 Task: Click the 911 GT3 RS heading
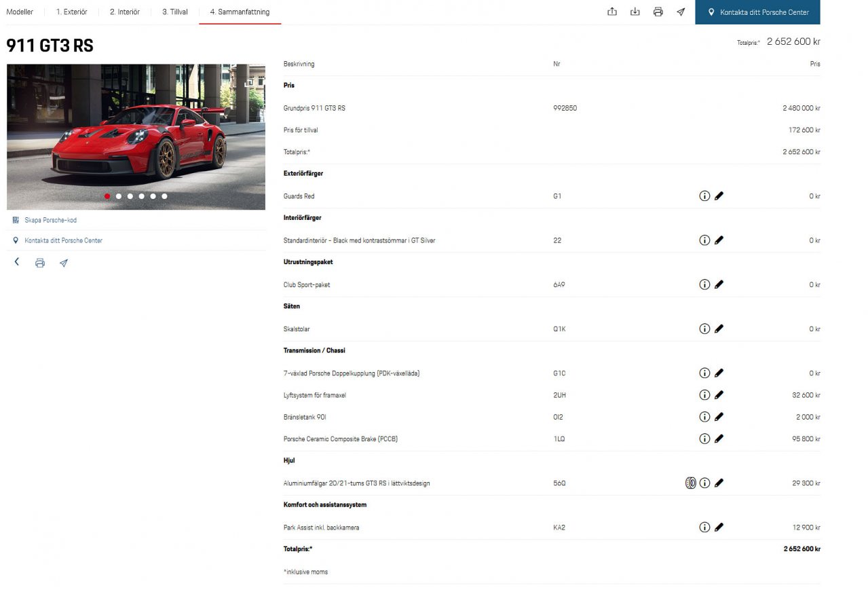pos(50,45)
